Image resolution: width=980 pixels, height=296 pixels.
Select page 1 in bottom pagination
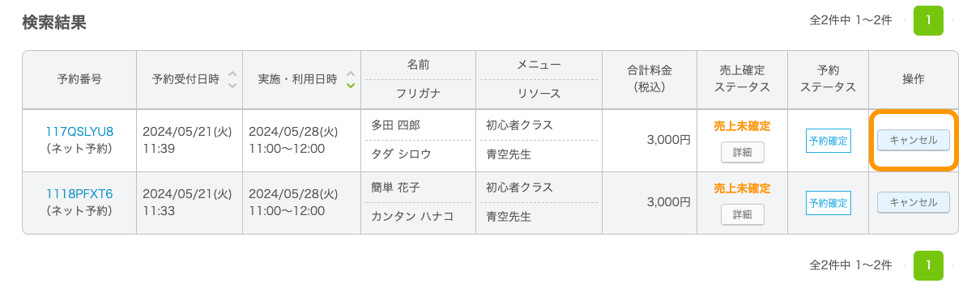[928, 265]
